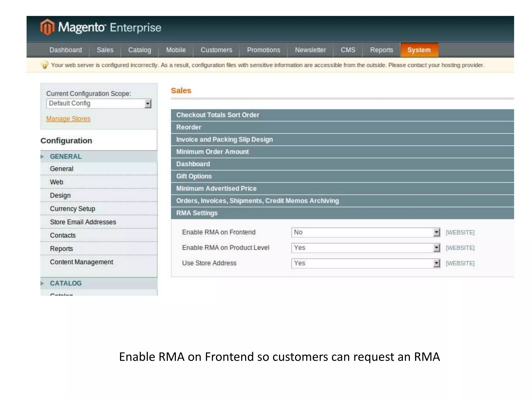Open the CMS menu
The height and width of the screenshot is (399, 532).
[348, 50]
